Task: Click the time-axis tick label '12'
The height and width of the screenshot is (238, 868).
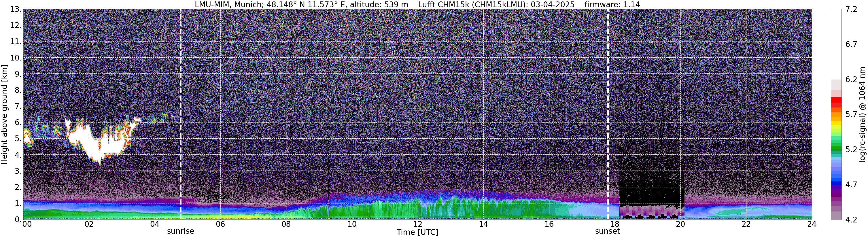Action: (417, 224)
